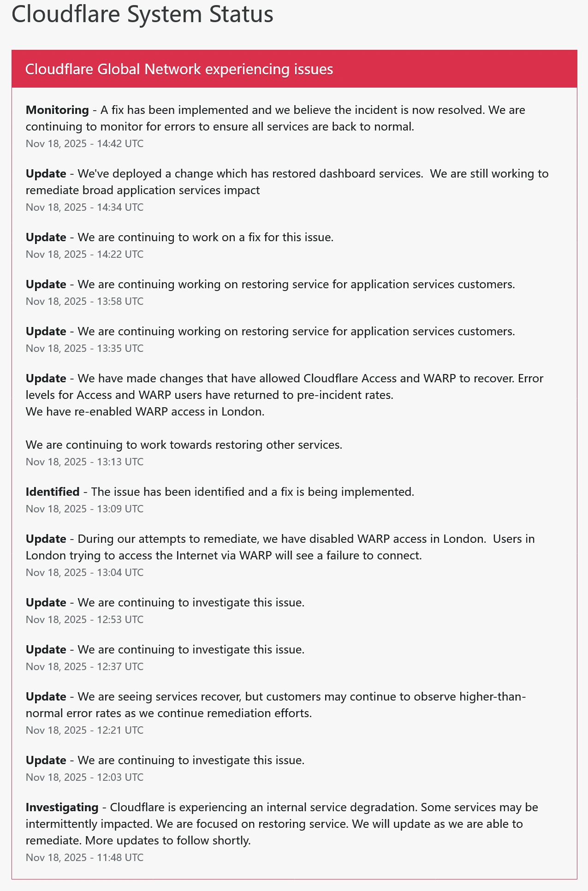Click the 12:21 UTC timestamp
The width and height of the screenshot is (588, 891).
pyautogui.click(x=84, y=730)
